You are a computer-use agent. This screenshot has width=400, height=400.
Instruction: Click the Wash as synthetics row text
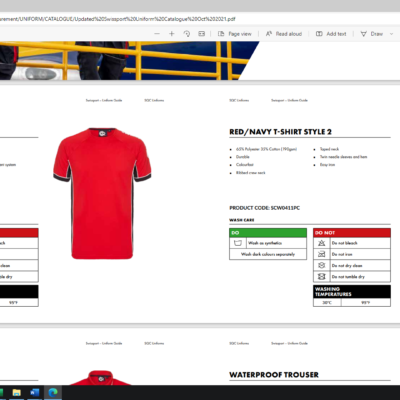pos(265,243)
